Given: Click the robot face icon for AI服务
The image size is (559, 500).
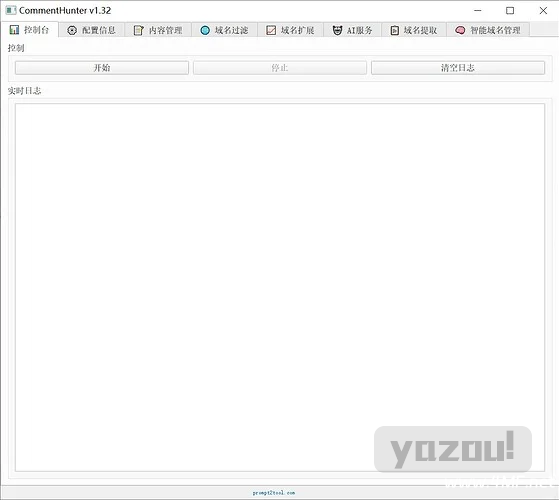Looking at the screenshot, I should [x=337, y=30].
